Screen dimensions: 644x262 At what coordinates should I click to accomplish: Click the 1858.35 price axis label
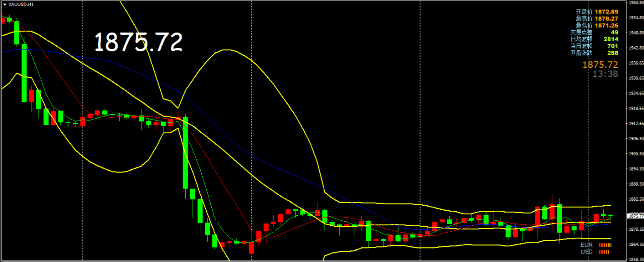(636, 259)
